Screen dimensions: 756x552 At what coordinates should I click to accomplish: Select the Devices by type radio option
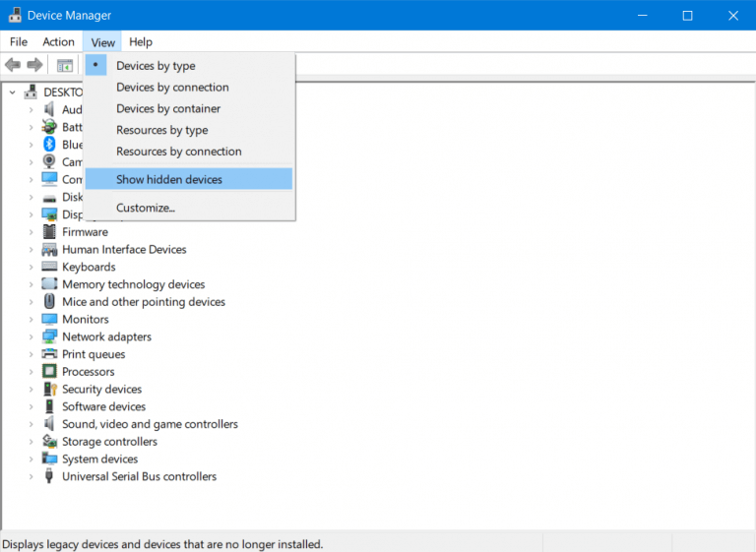click(189, 66)
